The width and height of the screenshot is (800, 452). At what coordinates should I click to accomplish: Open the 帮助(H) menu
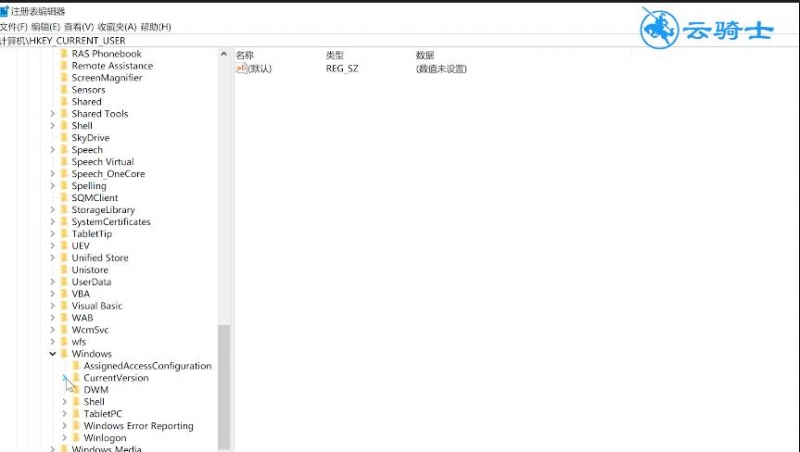tap(155, 27)
